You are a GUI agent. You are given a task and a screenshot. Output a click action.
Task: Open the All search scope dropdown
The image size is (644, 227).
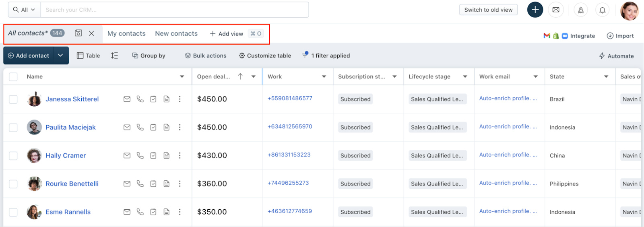point(24,10)
